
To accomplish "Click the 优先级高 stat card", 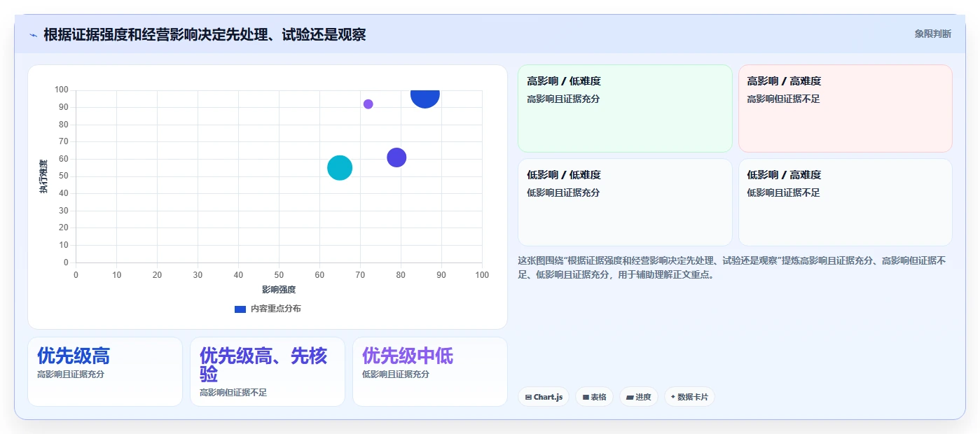I will (105, 372).
